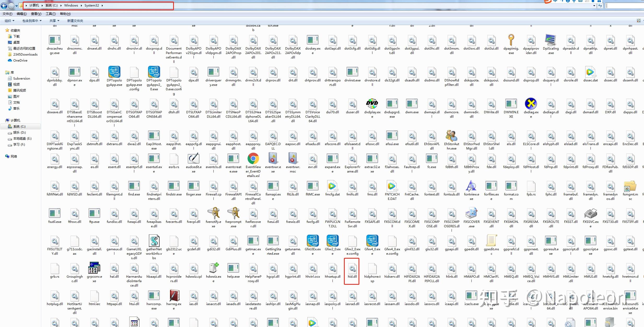
Task: Select 娱乐 (D:) drive in sidebar
Action: click(x=20, y=133)
